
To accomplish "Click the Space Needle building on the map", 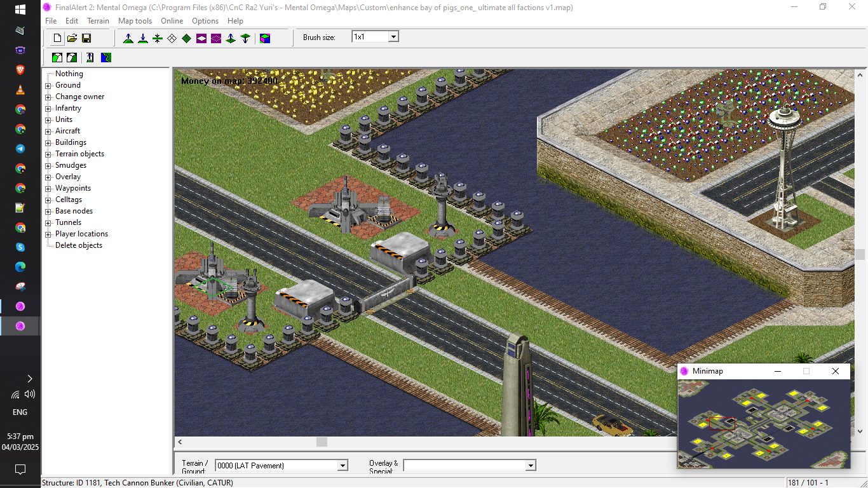I will coord(783,168).
